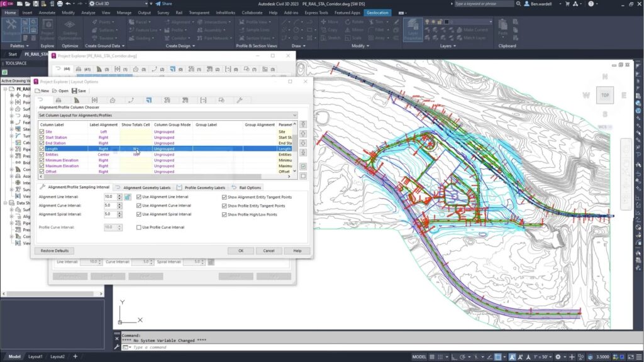644x362 pixels.
Task: Click the keyword search box in title bar
Action: pyautogui.click(x=484, y=4)
